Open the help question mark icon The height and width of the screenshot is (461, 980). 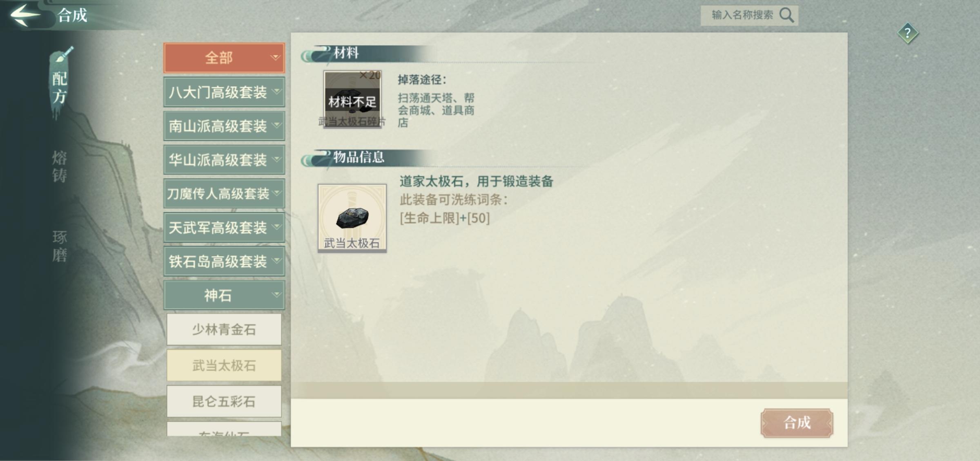(908, 33)
